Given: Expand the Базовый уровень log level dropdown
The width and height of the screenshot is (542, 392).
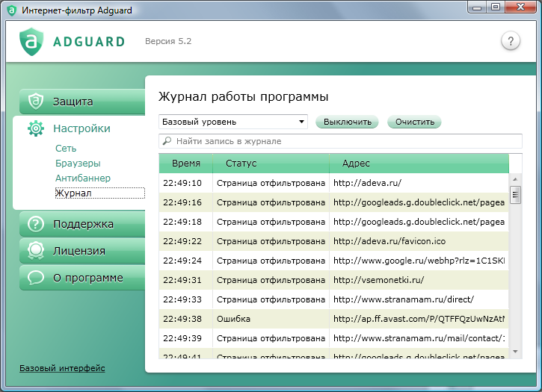Looking at the screenshot, I should click(x=233, y=122).
